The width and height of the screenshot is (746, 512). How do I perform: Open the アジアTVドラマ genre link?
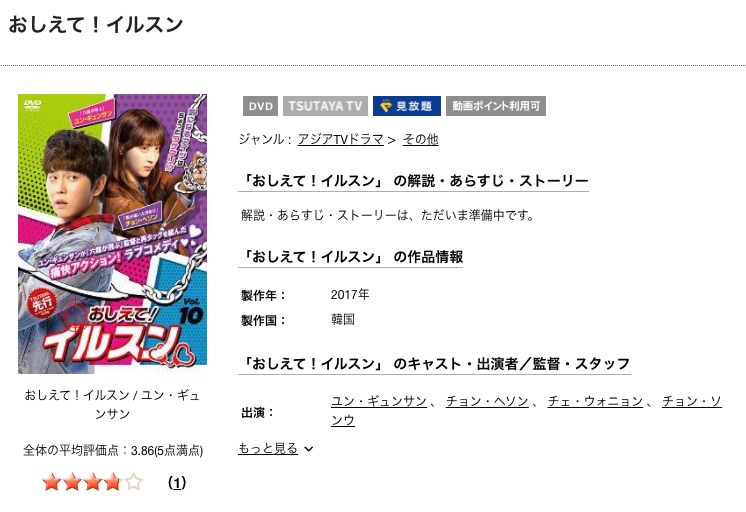[340, 139]
